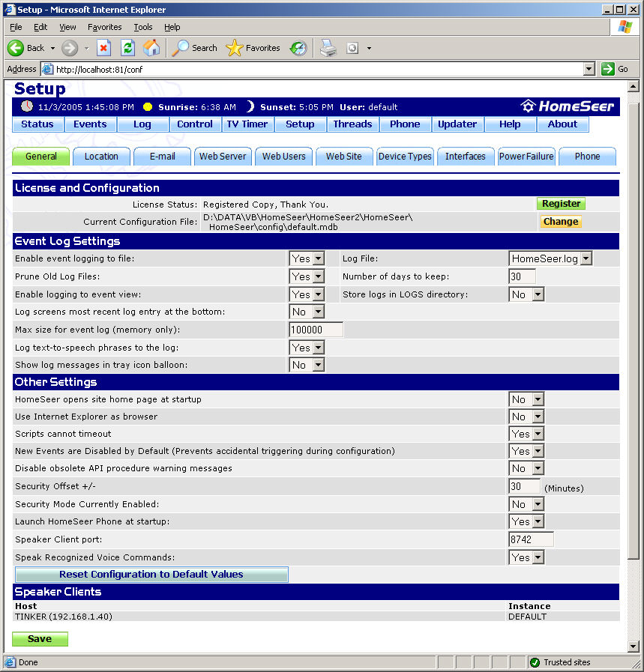Switch to the Web Server tab

tap(223, 157)
